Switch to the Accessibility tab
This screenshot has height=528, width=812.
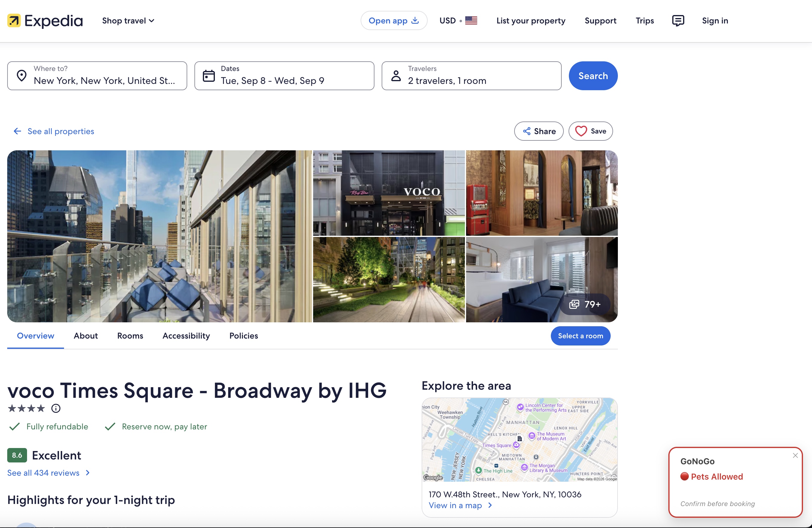pos(186,336)
